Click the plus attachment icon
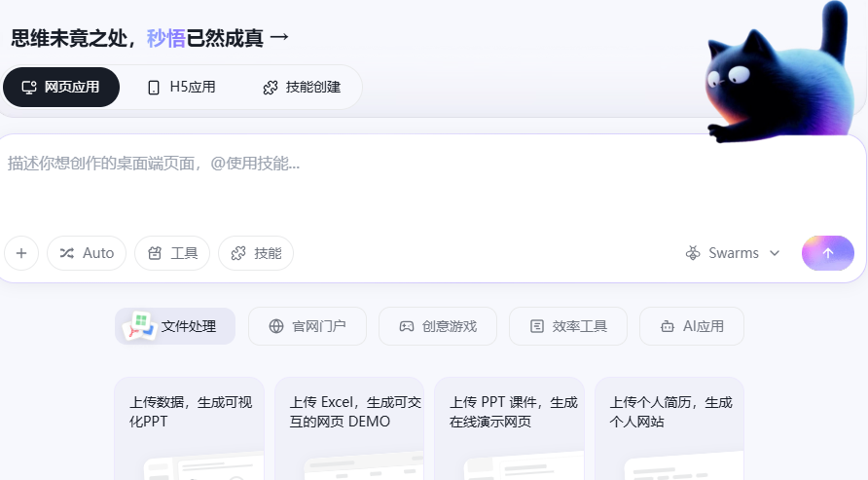Image resolution: width=868 pixels, height=480 pixels. 21,253
